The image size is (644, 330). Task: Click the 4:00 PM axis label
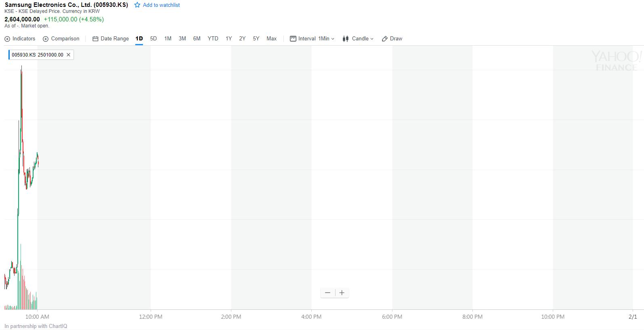click(311, 317)
